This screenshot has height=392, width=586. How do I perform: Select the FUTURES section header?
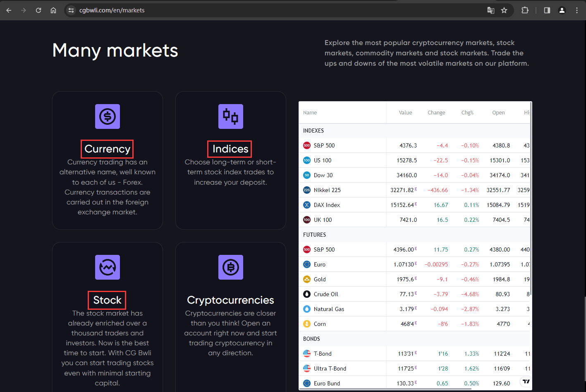[315, 235]
